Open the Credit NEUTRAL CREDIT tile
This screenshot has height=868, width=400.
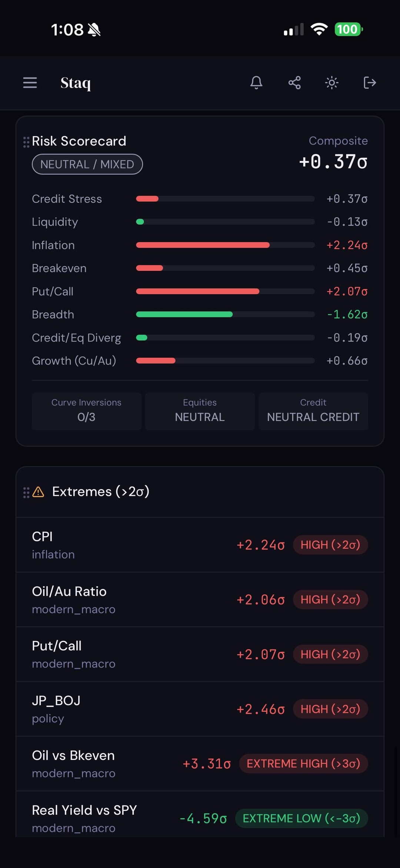coord(313,411)
